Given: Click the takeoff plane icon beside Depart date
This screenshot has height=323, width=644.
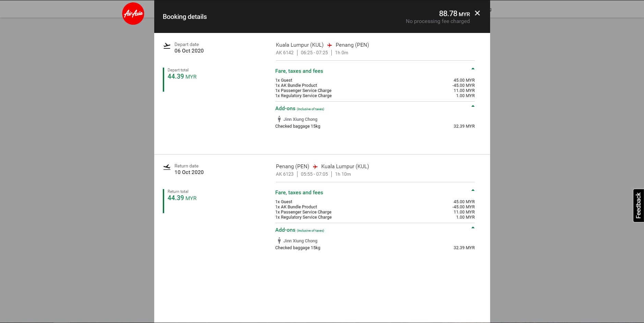Looking at the screenshot, I should coord(167,46).
